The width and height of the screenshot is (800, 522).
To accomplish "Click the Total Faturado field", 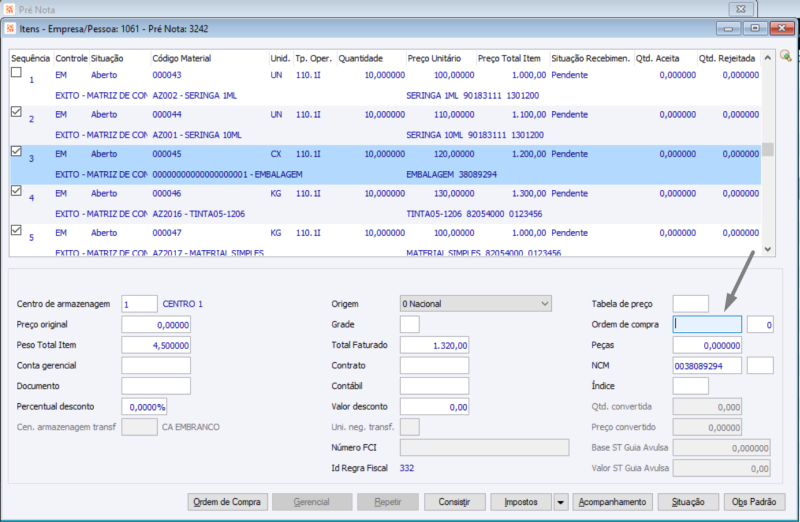I will point(434,345).
